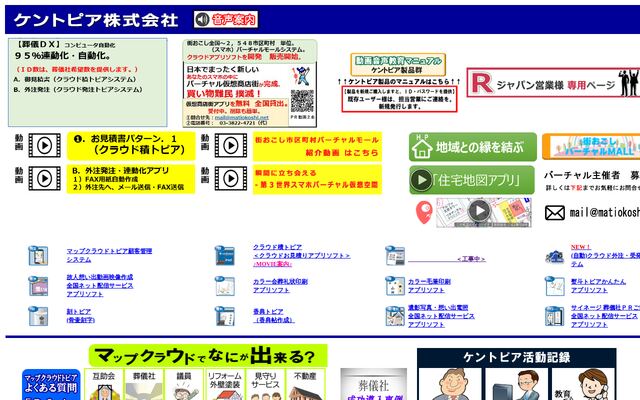Screen dimensions: 640x400
Task: Open カラー毛筆印刷 アプリソフト link
Action: click(429, 285)
